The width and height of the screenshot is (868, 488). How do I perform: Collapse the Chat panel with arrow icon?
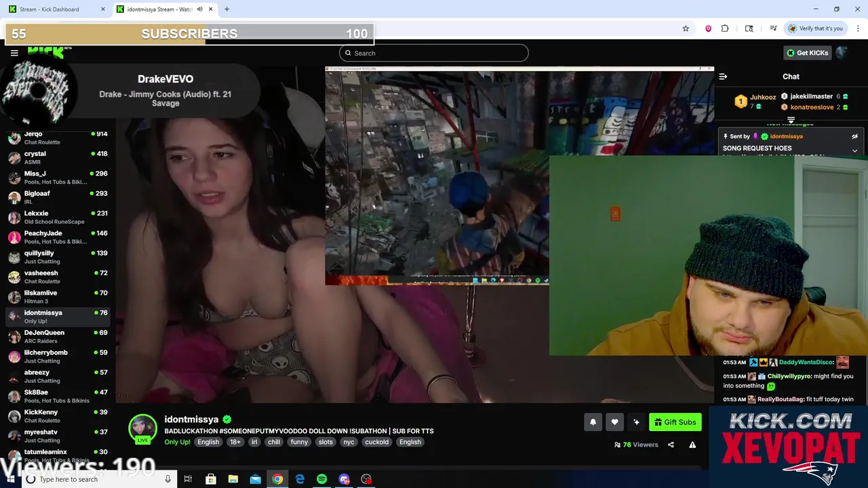[723, 77]
